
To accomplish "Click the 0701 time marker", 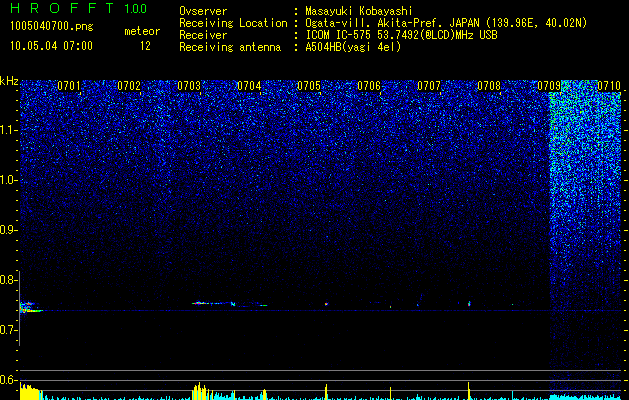I will [x=69, y=86].
